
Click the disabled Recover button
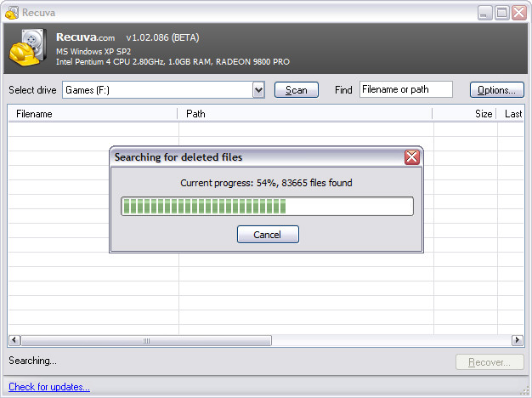490,362
